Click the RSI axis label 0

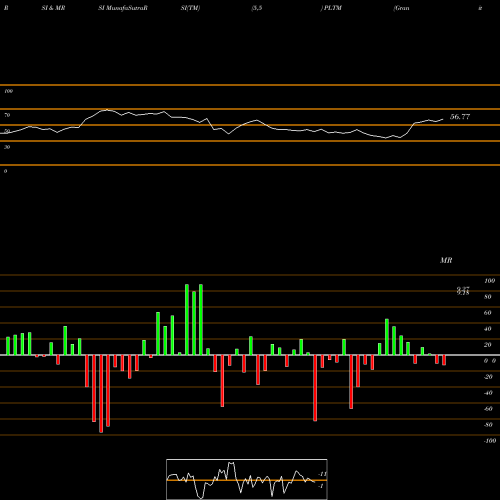[6, 171]
